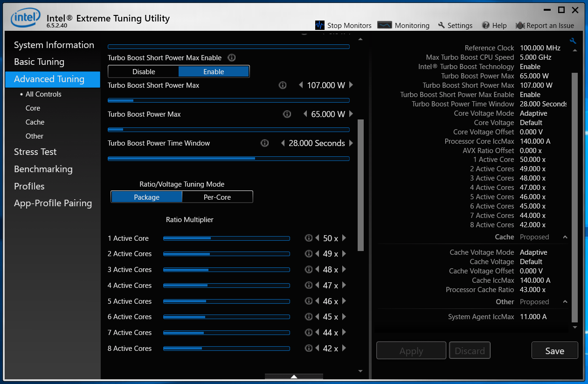Decrease 1 Active Core ratio
Image resolution: width=588 pixels, height=384 pixels.
(x=317, y=238)
